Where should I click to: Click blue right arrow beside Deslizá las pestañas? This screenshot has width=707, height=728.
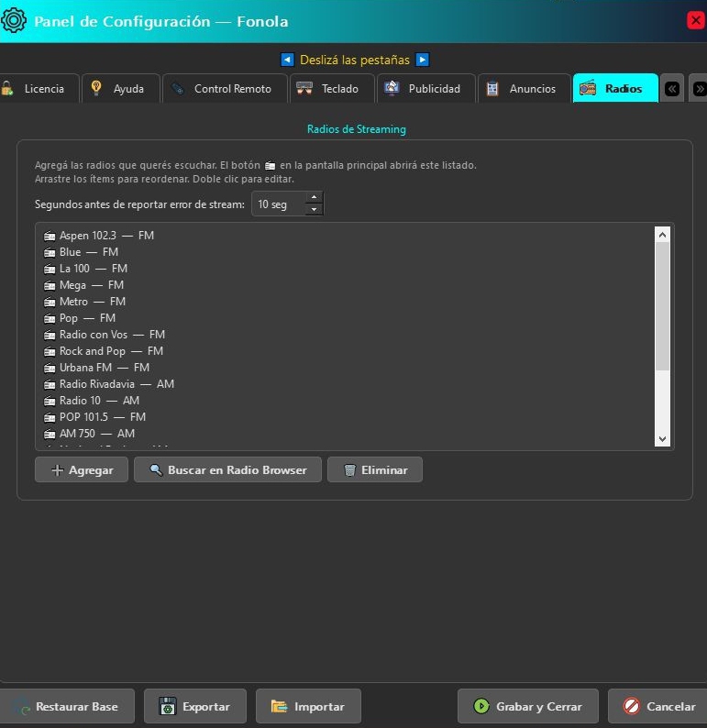coord(423,60)
